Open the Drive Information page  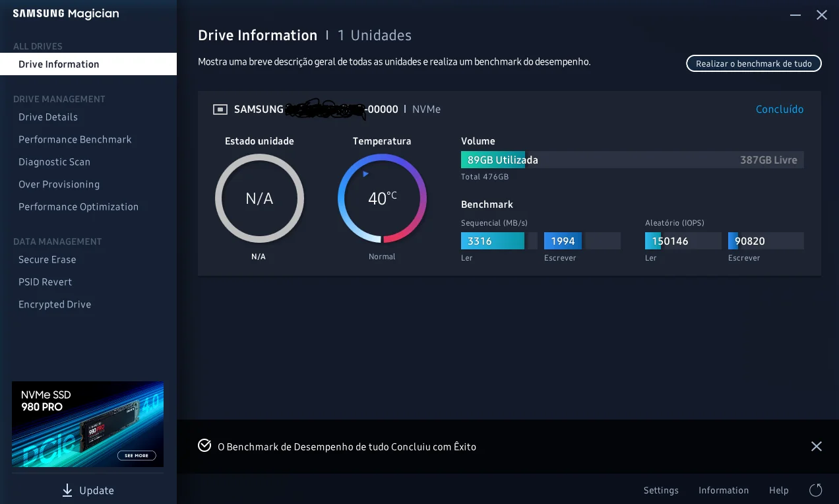88,64
